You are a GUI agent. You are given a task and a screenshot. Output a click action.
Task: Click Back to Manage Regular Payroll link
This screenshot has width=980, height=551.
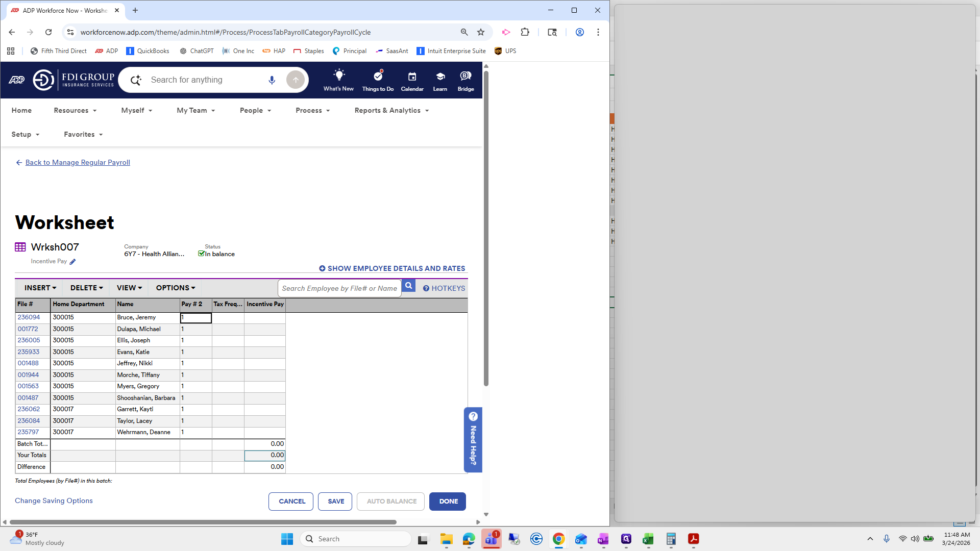pyautogui.click(x=77, y=162)
